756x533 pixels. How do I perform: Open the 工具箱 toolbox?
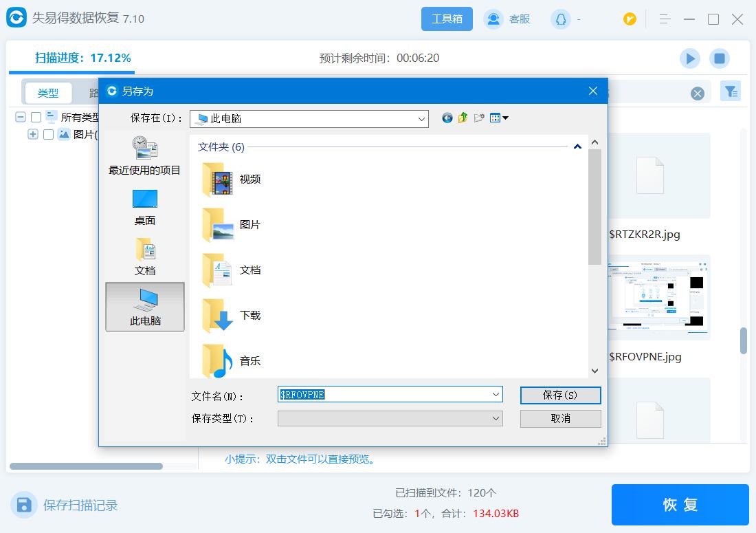click(447, 19)
